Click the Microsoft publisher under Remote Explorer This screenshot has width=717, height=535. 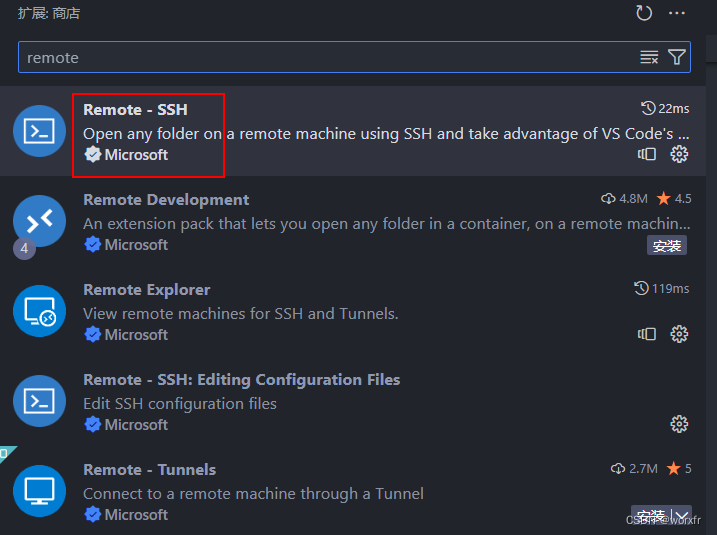point(136,335)
